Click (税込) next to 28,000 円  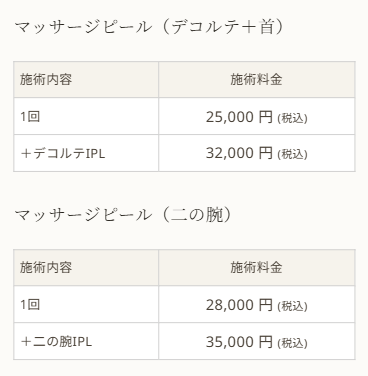click(292, 306)
